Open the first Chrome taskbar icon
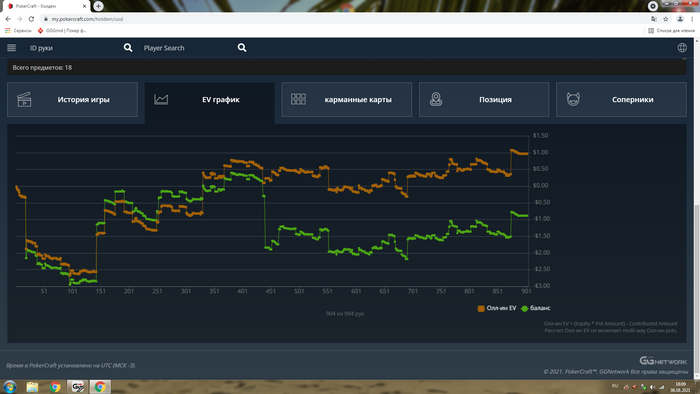This screenshot has width=700, height=394. [55, 387]
